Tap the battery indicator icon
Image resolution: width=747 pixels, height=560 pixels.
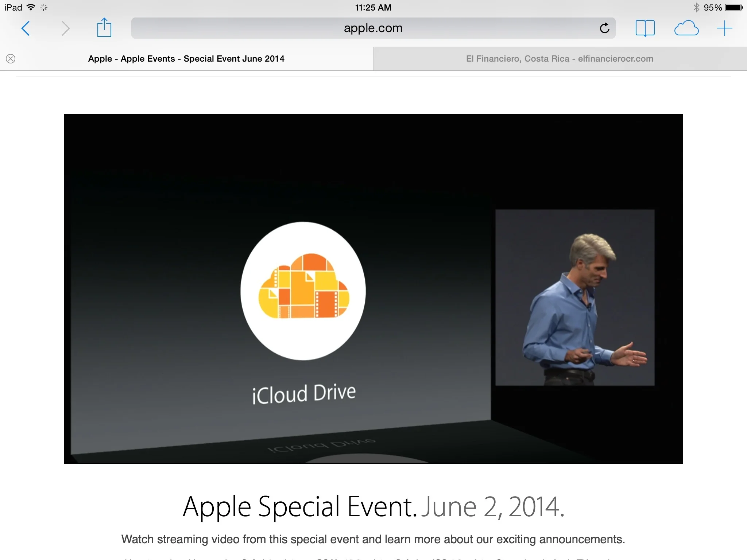pos(734,7)
